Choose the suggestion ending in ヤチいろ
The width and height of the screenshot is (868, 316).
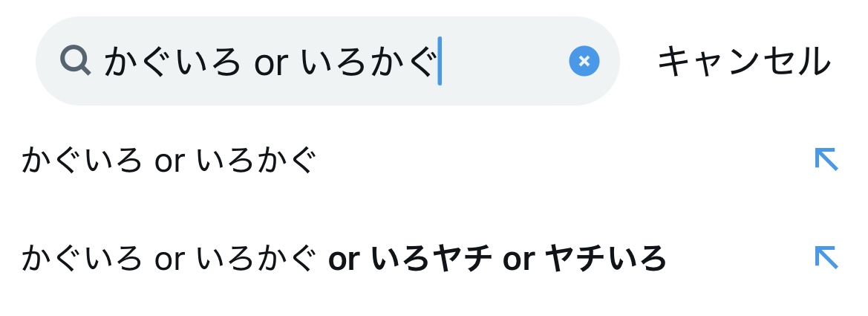pyautogui.click(x=344, y=258)
